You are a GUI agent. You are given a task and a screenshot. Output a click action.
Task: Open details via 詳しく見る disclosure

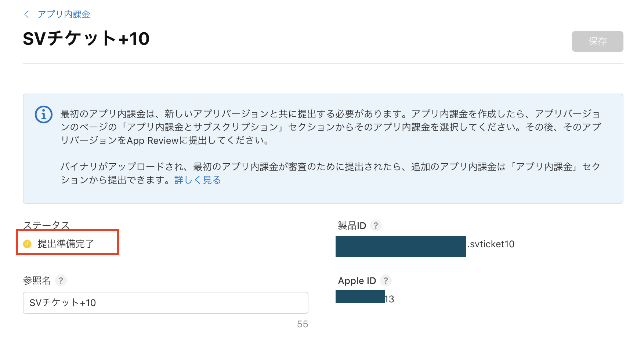[197, 180]
